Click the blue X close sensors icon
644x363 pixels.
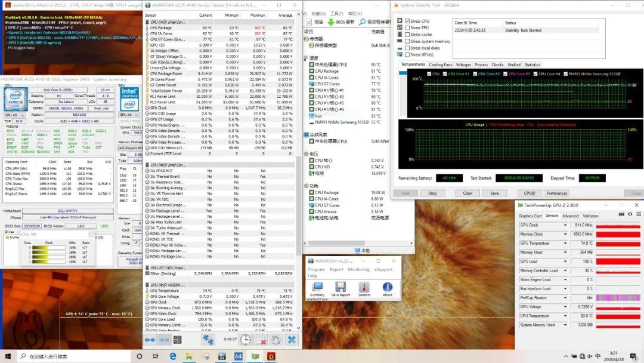292,339
